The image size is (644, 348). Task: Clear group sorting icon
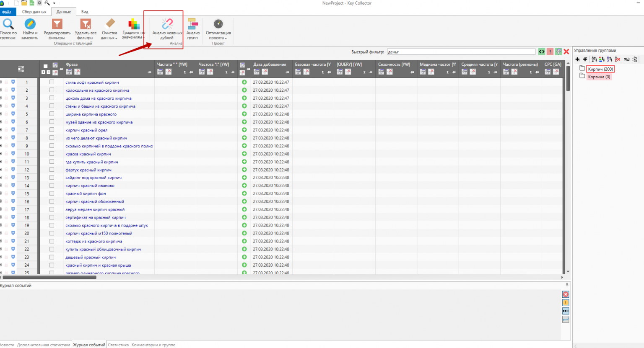617,59
